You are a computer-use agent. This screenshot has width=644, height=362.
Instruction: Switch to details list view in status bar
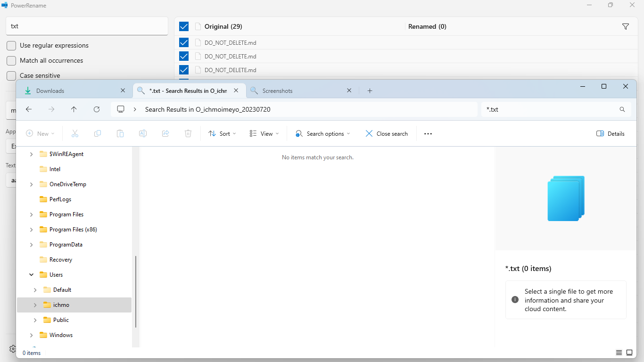[x=619, y=353]
